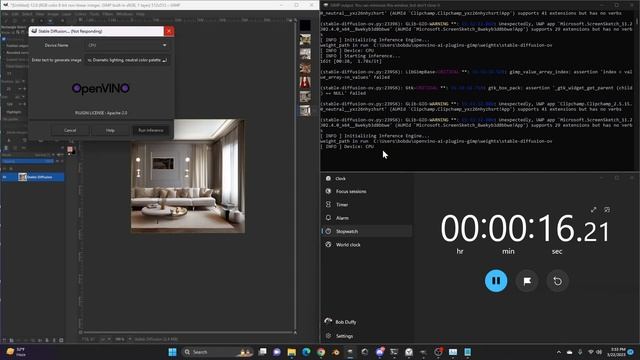
Task: Select second image thumbnail in GIMP
Action: coord(305,40)
